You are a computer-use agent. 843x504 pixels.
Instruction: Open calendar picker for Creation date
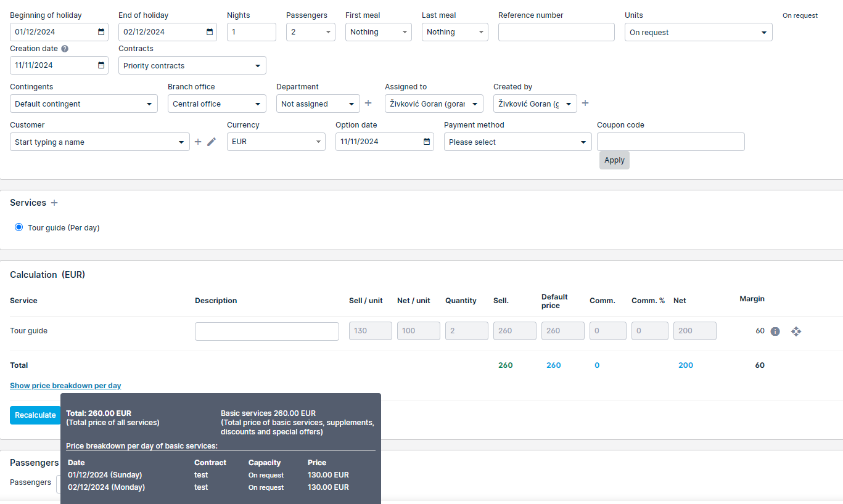pos(101,65)
